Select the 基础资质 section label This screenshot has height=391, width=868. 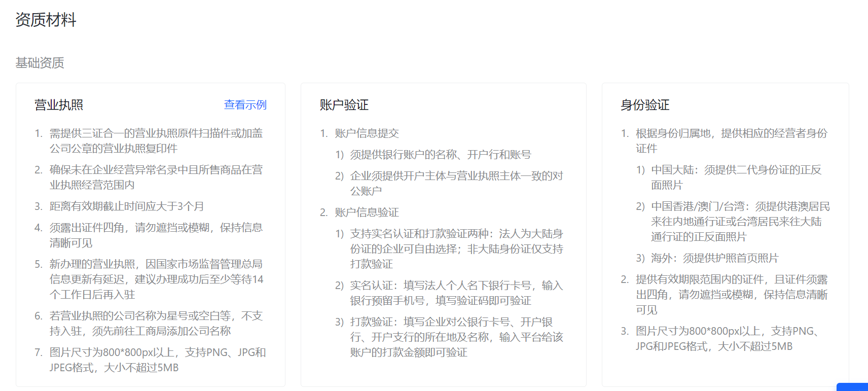pyautogui.click(x=40, y=63)
